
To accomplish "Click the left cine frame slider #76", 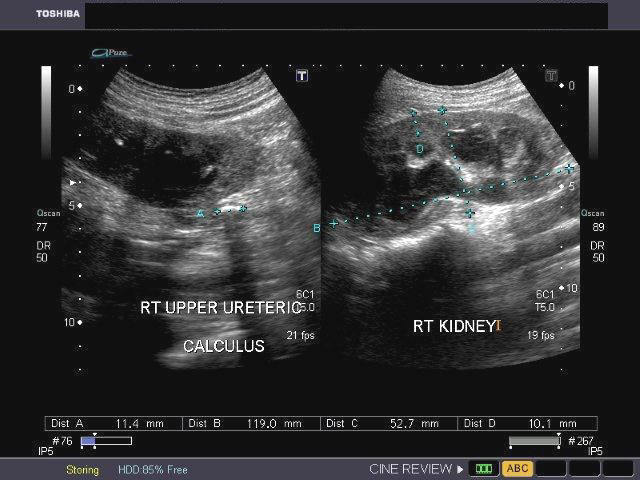I will pyautogui.click(x=105, y=440).
